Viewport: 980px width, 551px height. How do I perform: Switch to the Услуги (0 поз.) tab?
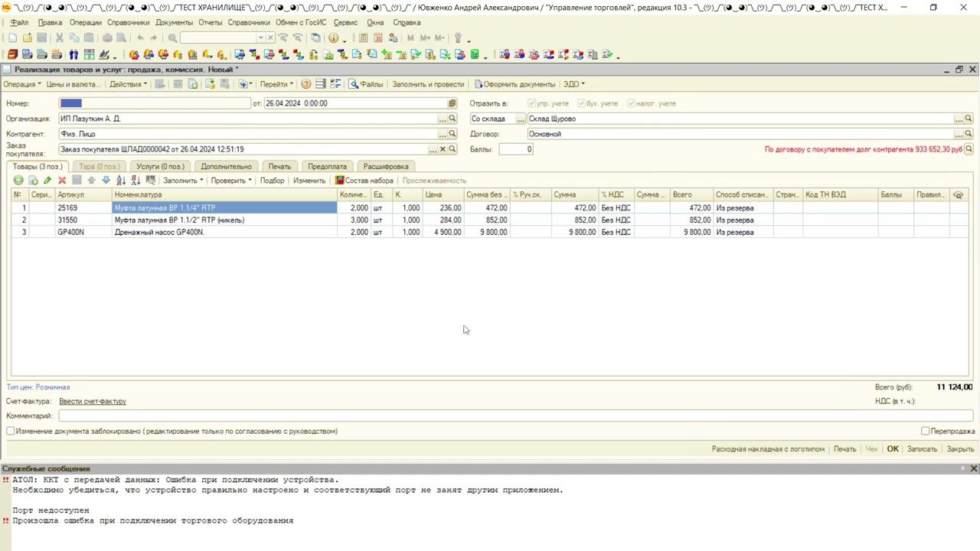pyautogui.click(x=160, y=166)
